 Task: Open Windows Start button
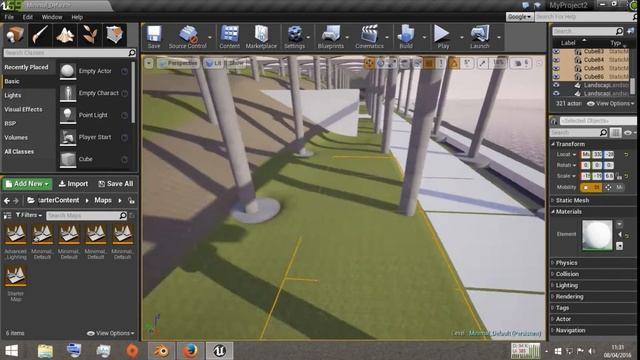(11, 351)
